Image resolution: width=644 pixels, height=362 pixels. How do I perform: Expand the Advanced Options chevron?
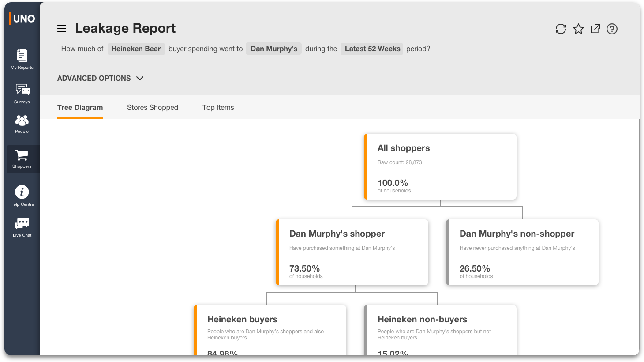[140, 79]
